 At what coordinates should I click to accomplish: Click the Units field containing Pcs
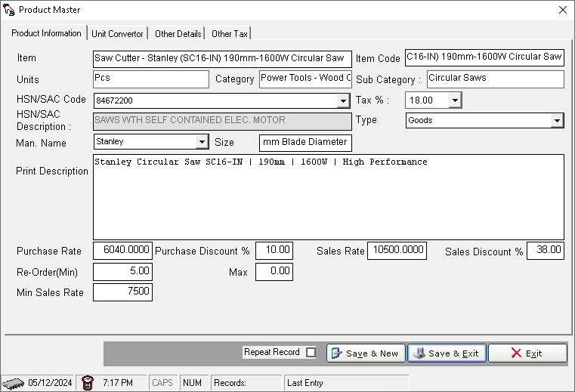151,79
